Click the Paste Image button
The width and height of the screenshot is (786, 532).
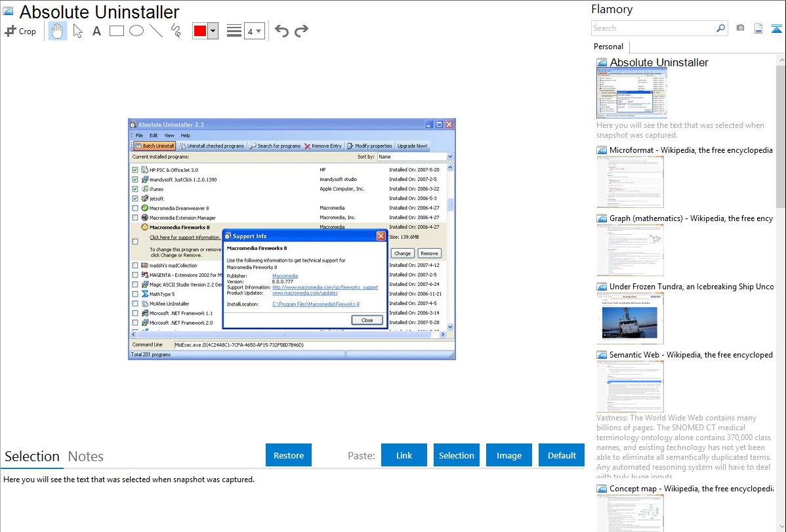click(508, 455)
